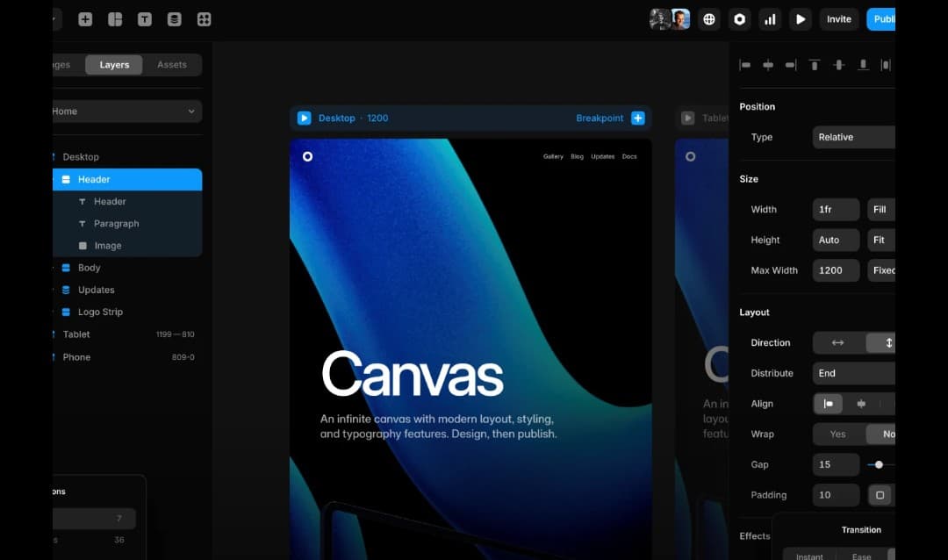Align bottom edges icon in properties panel
The height and width of the screenshot is (560, 948).
pyautogui.click(x=863, y=65)
